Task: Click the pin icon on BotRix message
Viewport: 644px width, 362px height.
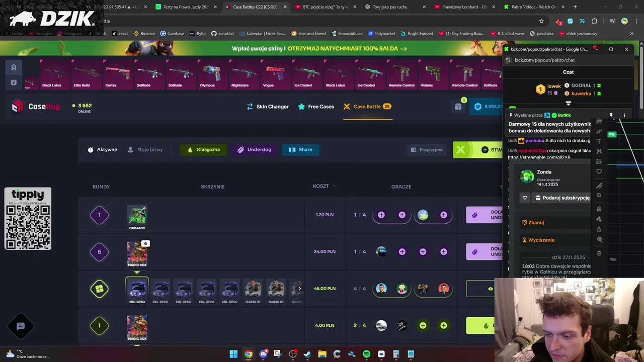Action: point(611,115)
